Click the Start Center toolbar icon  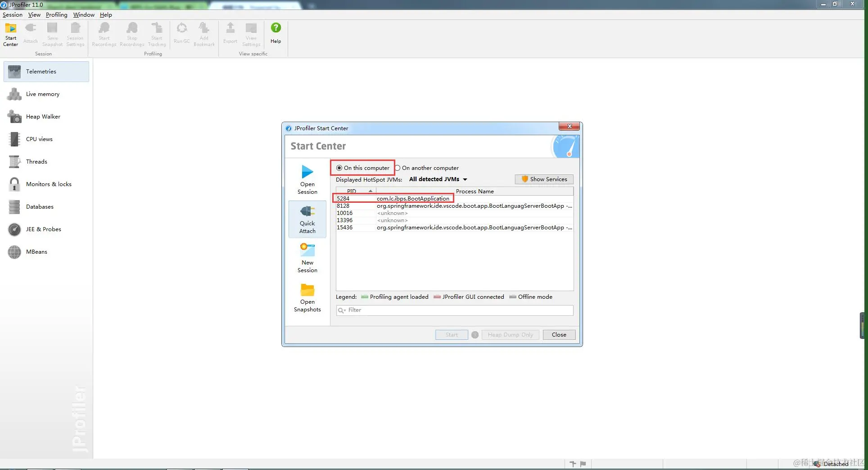click(x=10, y=34)
